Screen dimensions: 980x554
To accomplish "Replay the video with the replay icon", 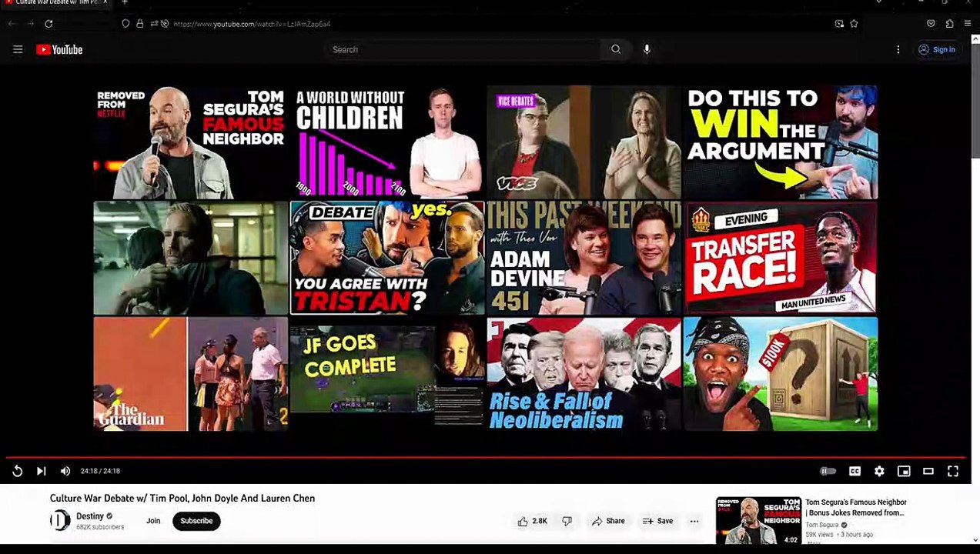I will coord(17,471).
